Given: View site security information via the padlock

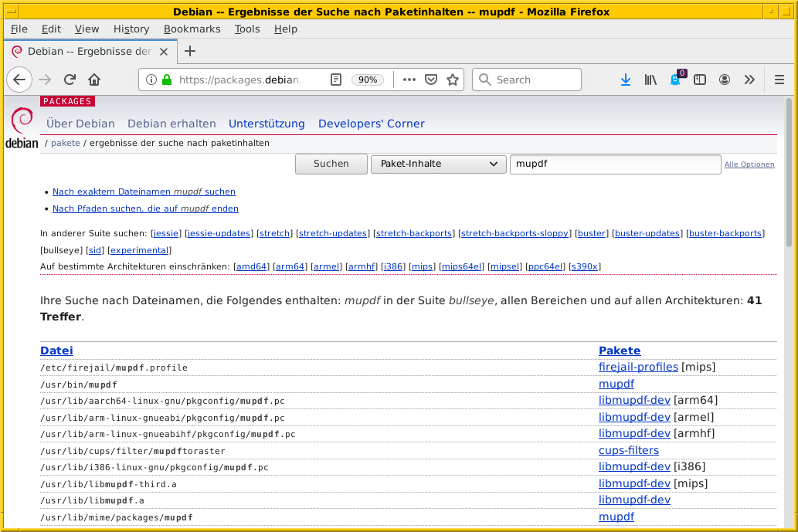Looking at the screenshot, I should 167,80.
